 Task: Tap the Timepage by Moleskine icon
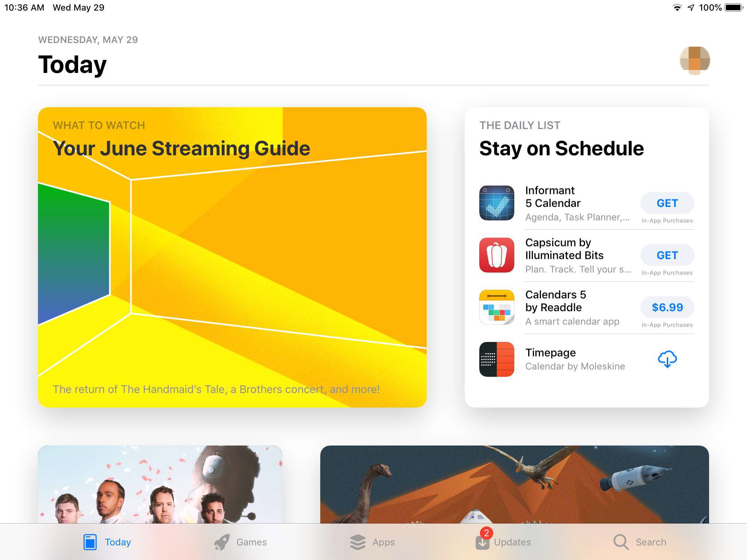[496, 359]
